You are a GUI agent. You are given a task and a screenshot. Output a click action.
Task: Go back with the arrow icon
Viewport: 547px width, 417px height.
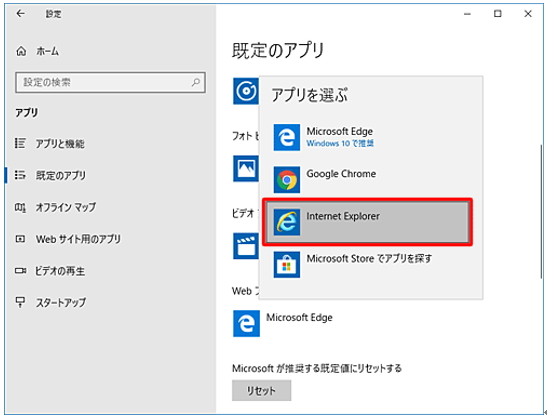click(x=21, y=14)
